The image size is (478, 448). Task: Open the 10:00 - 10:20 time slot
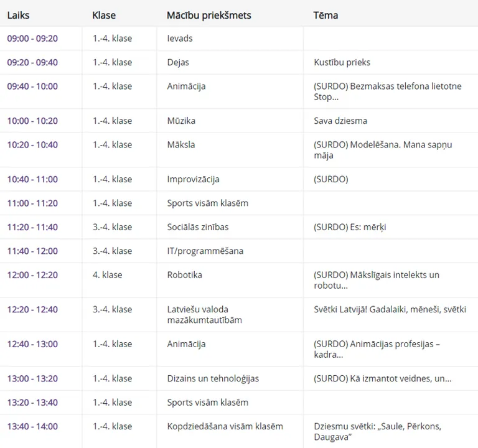(32, 121)
